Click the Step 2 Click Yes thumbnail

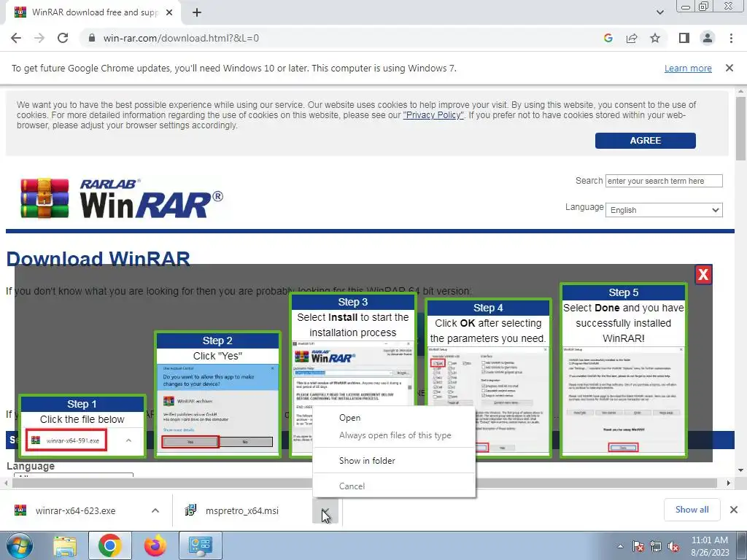[217, 395]
